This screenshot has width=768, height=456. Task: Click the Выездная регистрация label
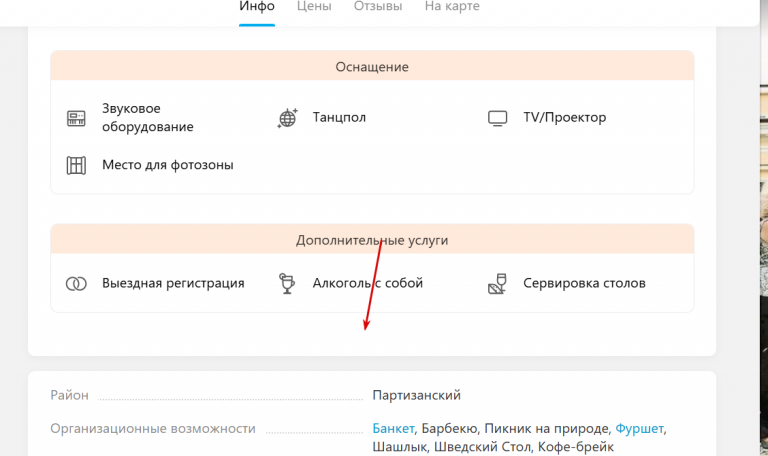173,283
